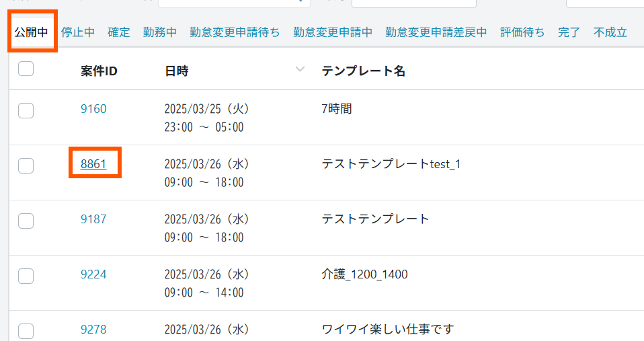644x341 pixels.
Task: Select the checkbox for job 8861
Action: pos(26,165)
